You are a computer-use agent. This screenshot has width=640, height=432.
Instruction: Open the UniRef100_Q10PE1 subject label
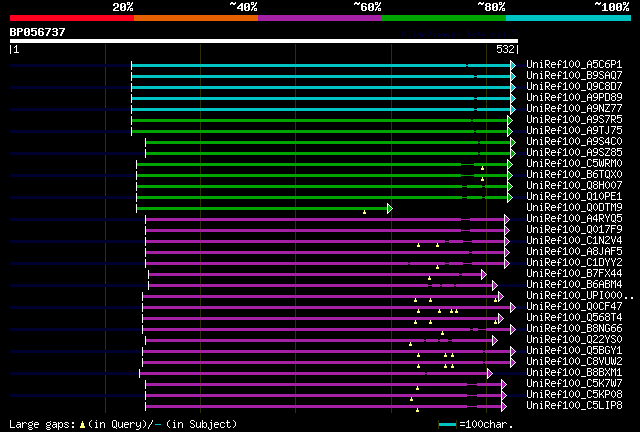point(574,197)
